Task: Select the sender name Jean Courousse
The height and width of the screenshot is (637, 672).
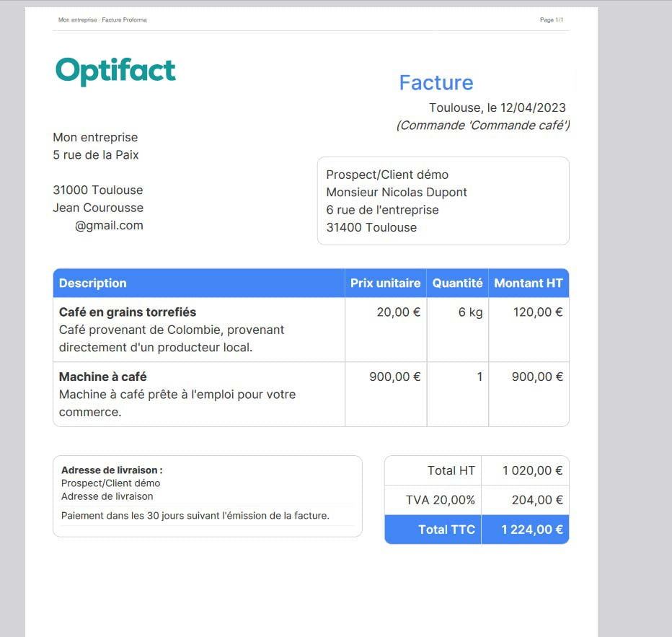Action: point(98,208)
